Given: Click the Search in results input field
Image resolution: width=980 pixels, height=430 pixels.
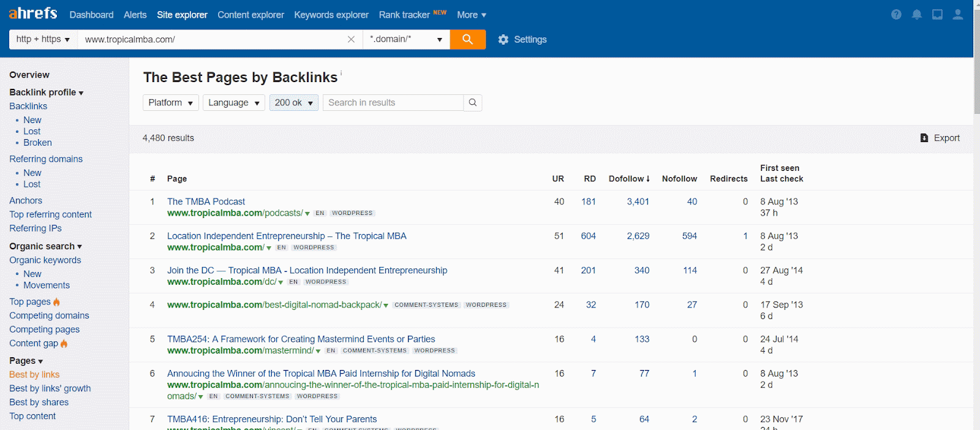Looking at the screenshot, I should (x=393, y=102).
